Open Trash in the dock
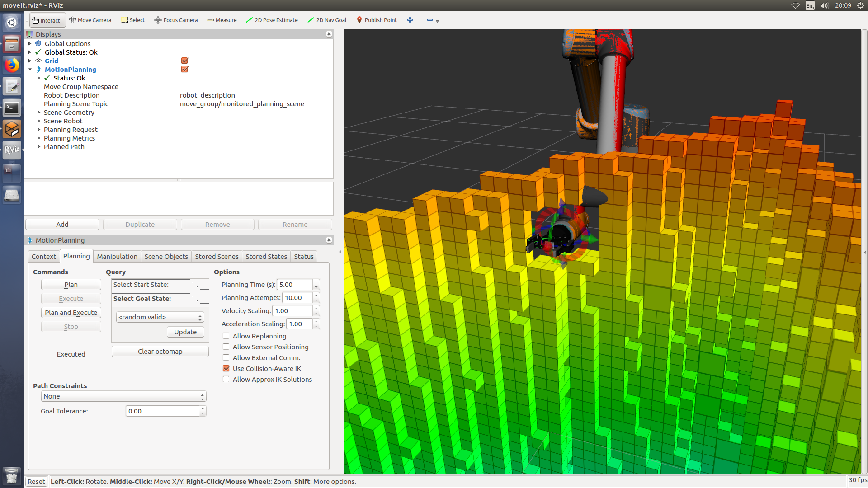 [12, 476]
